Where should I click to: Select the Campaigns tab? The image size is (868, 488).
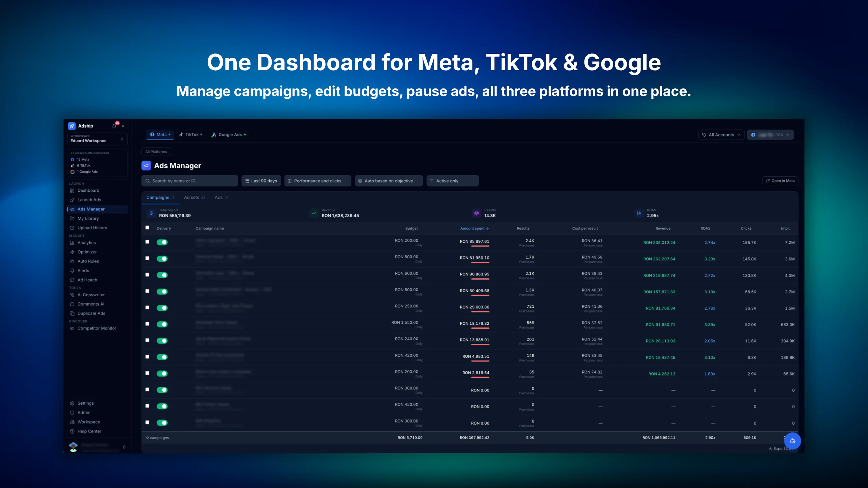tap(160, 198)
